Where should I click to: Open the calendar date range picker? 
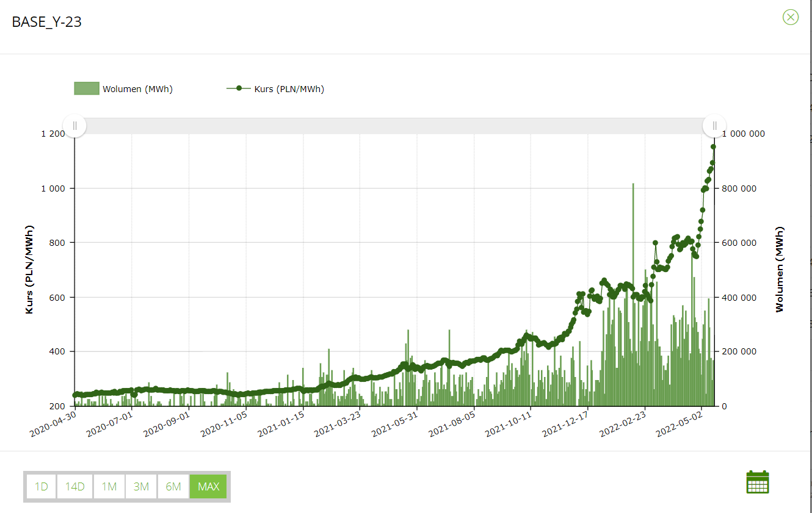[758, 482]
